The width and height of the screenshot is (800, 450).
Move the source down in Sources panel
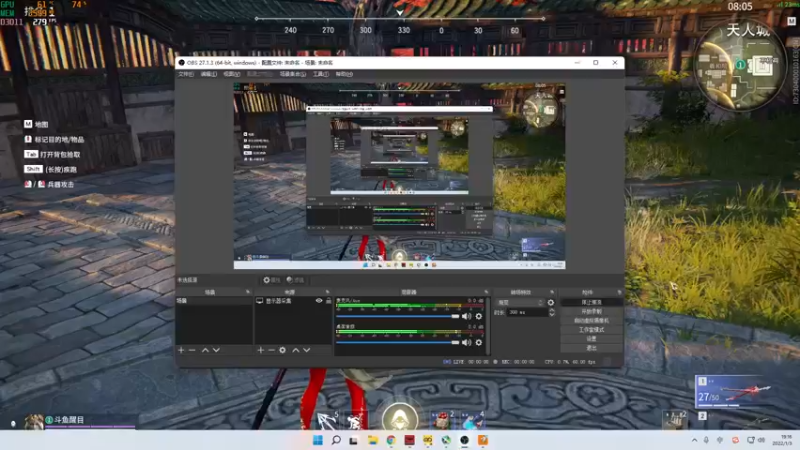[307, 350]
